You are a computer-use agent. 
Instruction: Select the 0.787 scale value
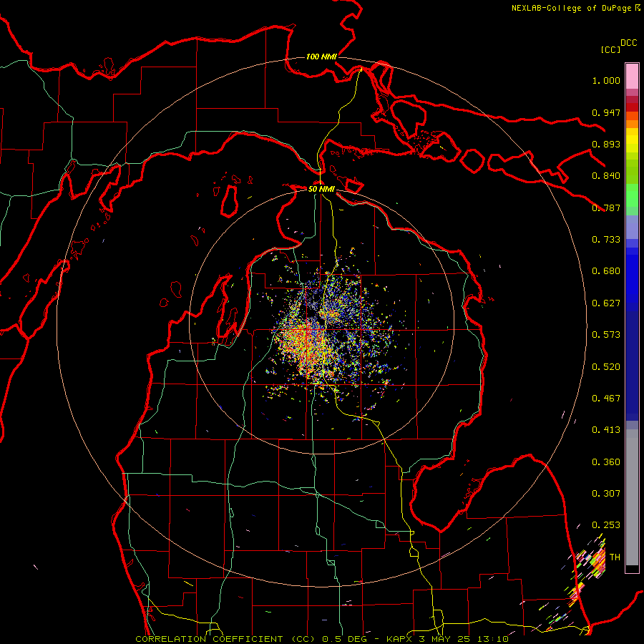pyautogui.click(x=606, y=208)
